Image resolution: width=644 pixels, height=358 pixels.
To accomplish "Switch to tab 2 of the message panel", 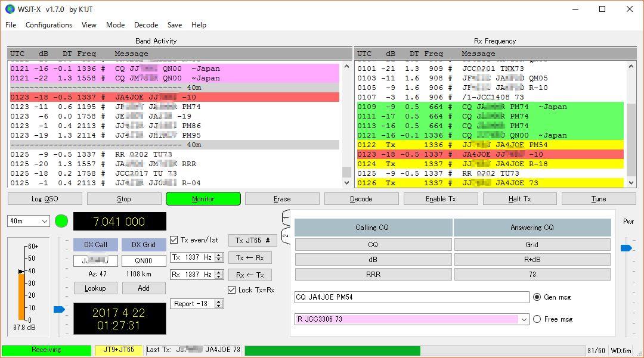I will (x=286, y=235).
